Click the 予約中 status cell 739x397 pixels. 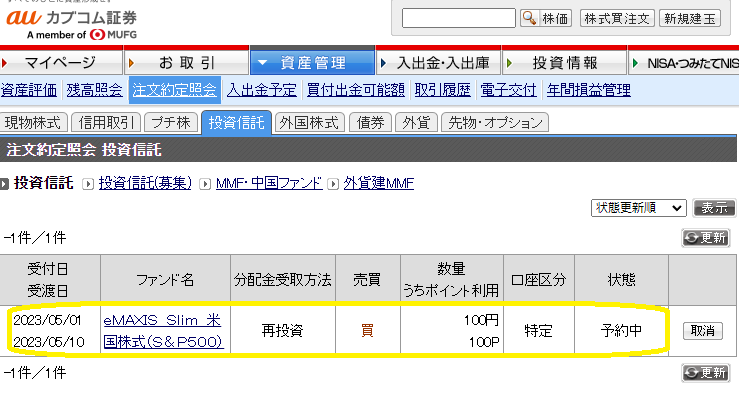pyautogui.click(x=621, y=331)
